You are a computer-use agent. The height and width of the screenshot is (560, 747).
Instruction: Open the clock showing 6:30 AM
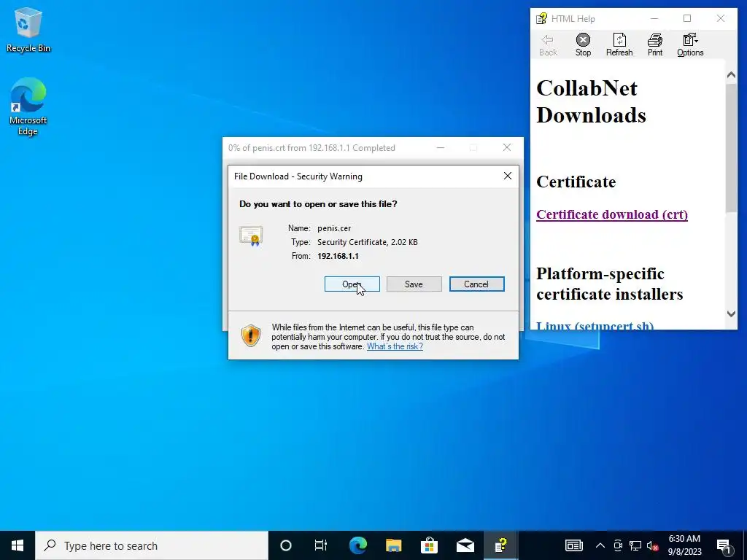coord(684,545)
